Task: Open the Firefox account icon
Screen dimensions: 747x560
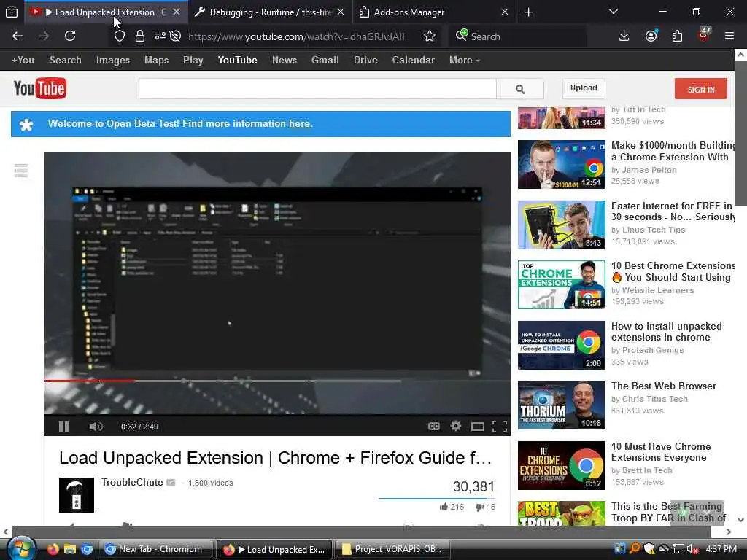Action: (x=651, y=36)
